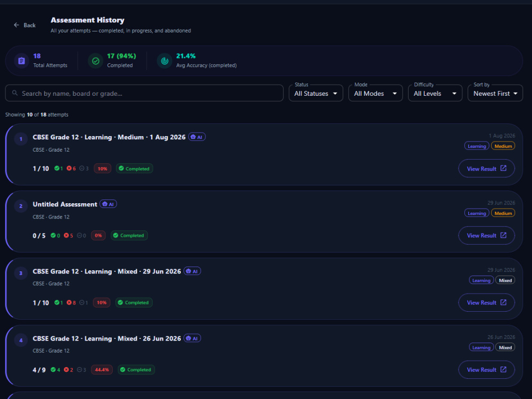Click skipped-count icon showing 3 in 1 Aug row

tap(82, 168)
